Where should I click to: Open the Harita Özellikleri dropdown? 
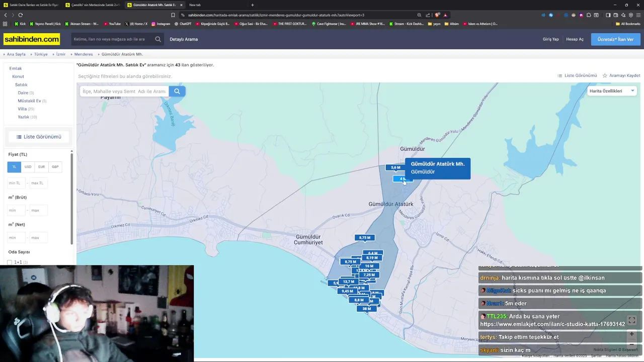coord(612,91)
